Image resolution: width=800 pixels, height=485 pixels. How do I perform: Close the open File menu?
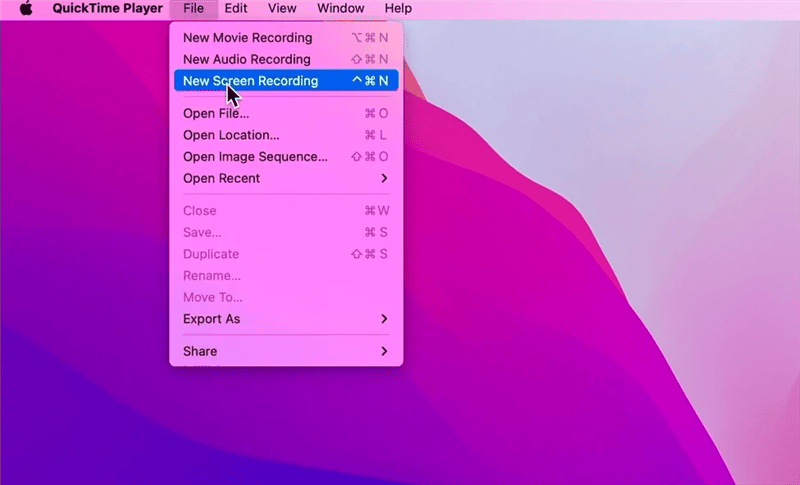coord(193,8)
